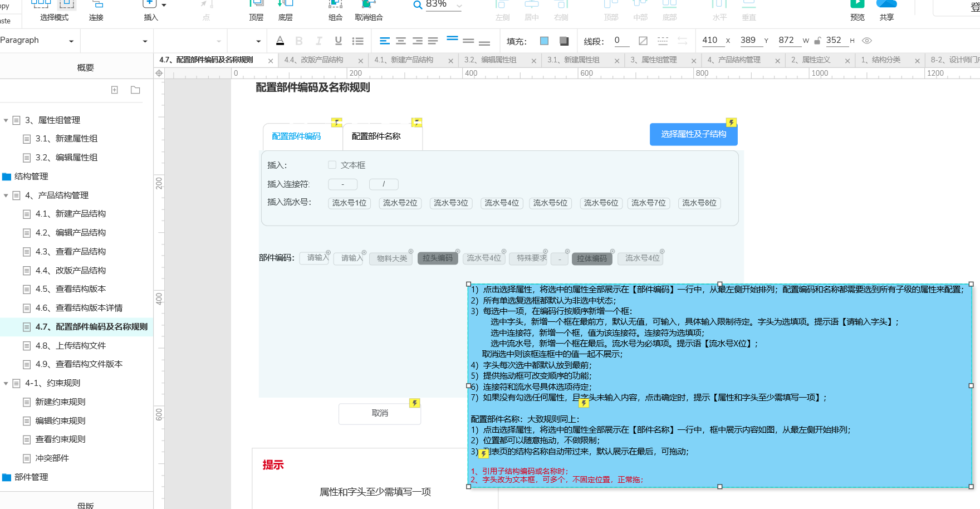The width and height of the screenshot is (980, 509).
Task: Click the 取消 button on canvas
Action: 380,413
